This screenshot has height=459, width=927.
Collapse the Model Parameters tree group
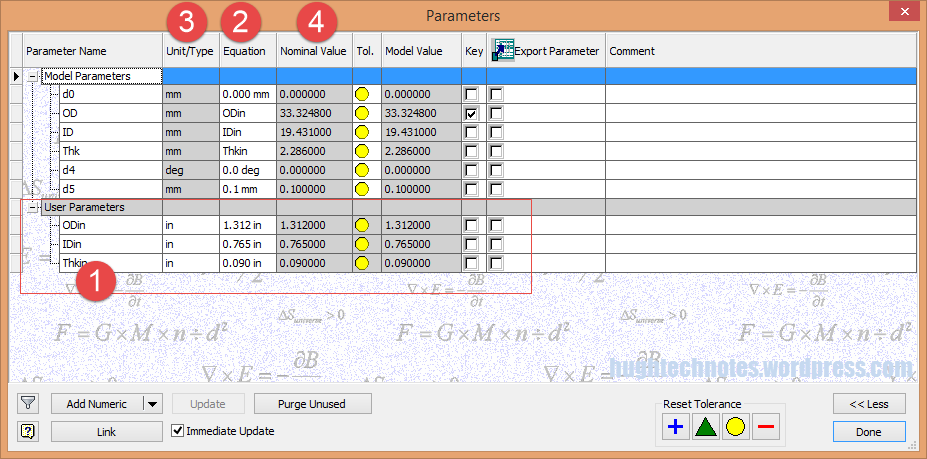tap(35, 76)
